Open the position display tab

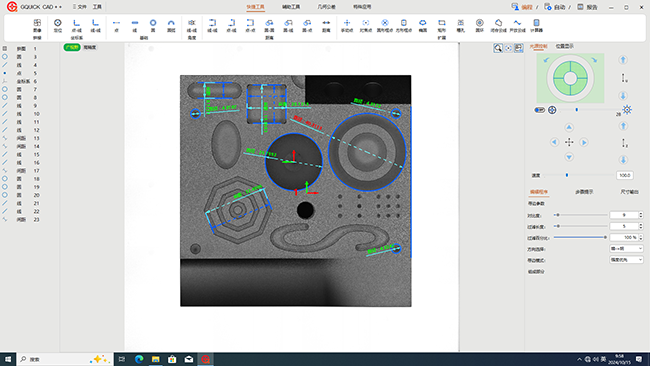coord(565,46)
